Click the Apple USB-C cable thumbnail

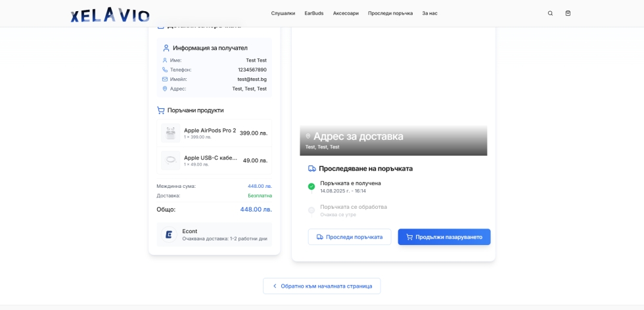(170, 160)
